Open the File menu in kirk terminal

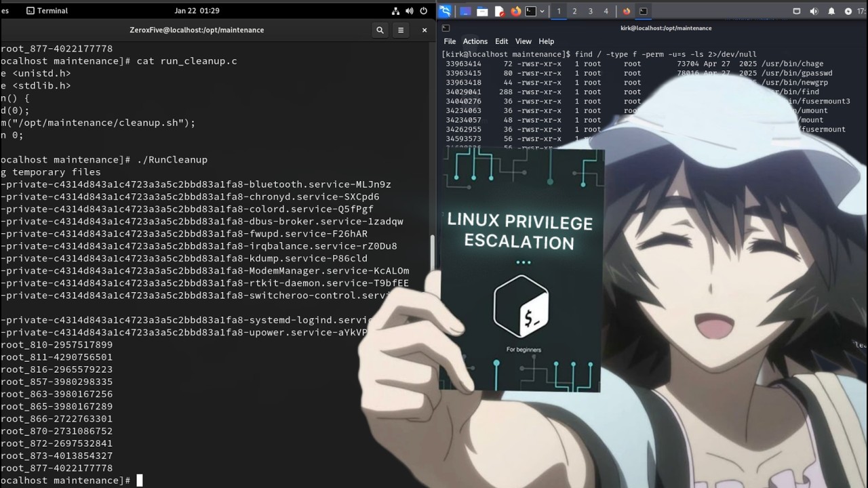coord(450,41)
